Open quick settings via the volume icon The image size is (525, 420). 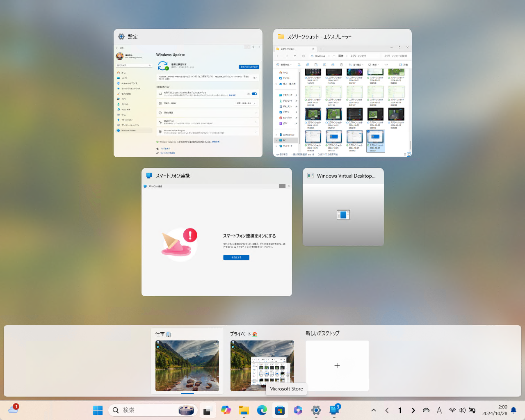click(x=462, y=410)
